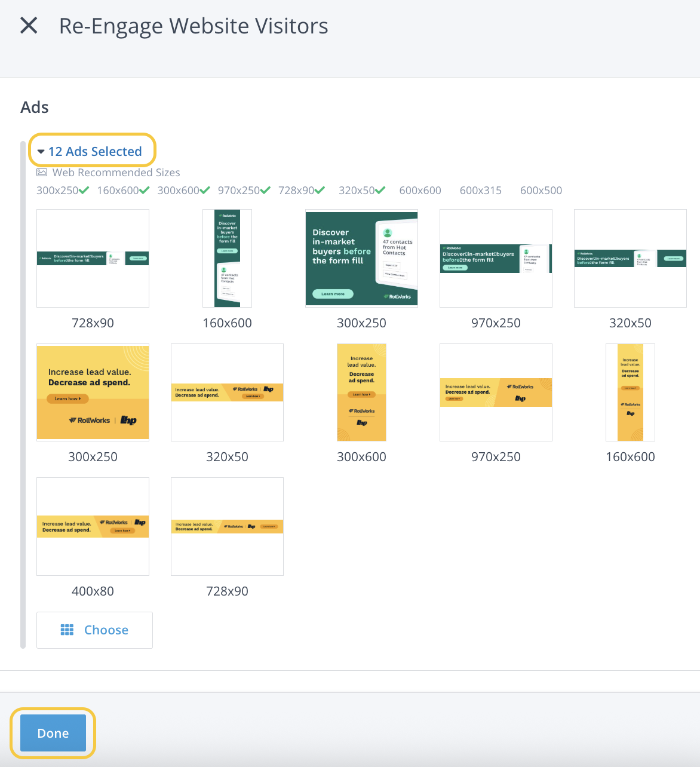
Task: Select the green 320x50 mobile banner ad
Action: point(630,258)
